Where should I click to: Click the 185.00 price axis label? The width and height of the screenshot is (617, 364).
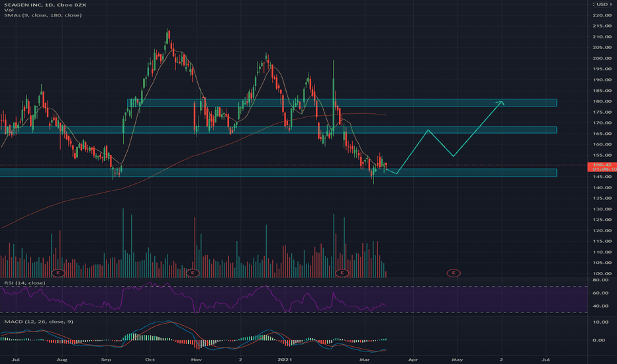click(602, 91)
